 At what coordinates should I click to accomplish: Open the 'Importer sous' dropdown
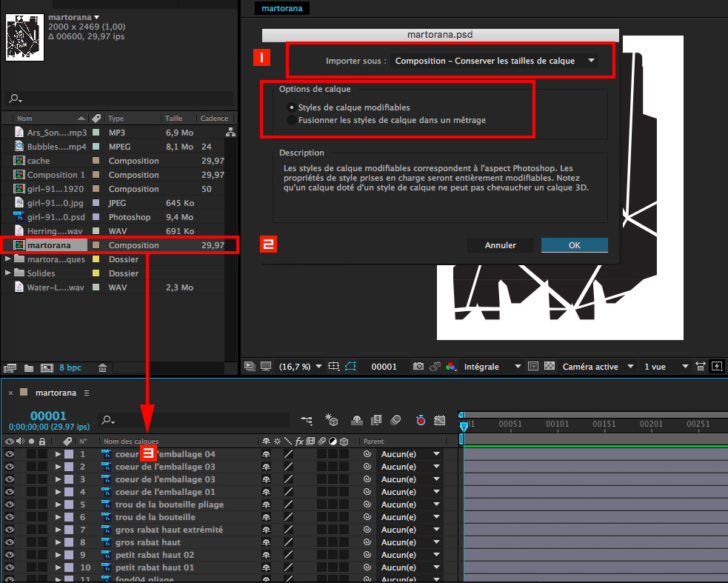[x=495, y=61]
